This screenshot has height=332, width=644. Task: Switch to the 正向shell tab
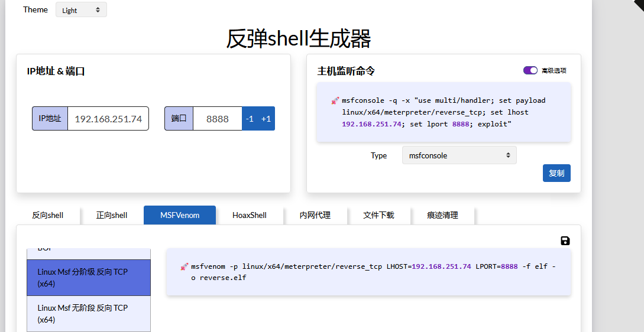point(112,215)
